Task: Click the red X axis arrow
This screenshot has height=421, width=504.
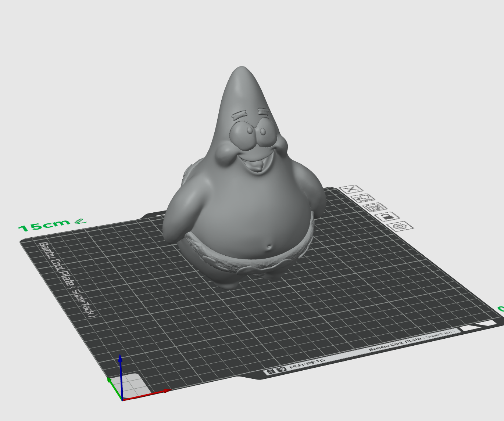Action: coord(147,395)
